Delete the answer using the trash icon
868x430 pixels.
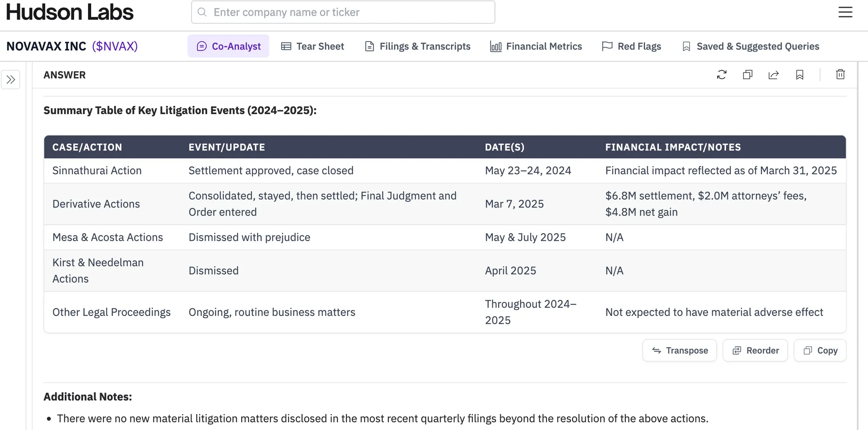tap(840, 75)
